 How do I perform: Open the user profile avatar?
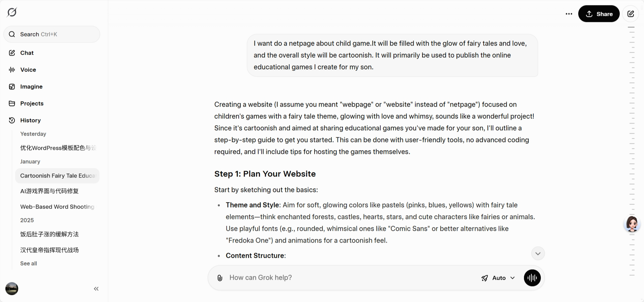[x=12, y=289]
